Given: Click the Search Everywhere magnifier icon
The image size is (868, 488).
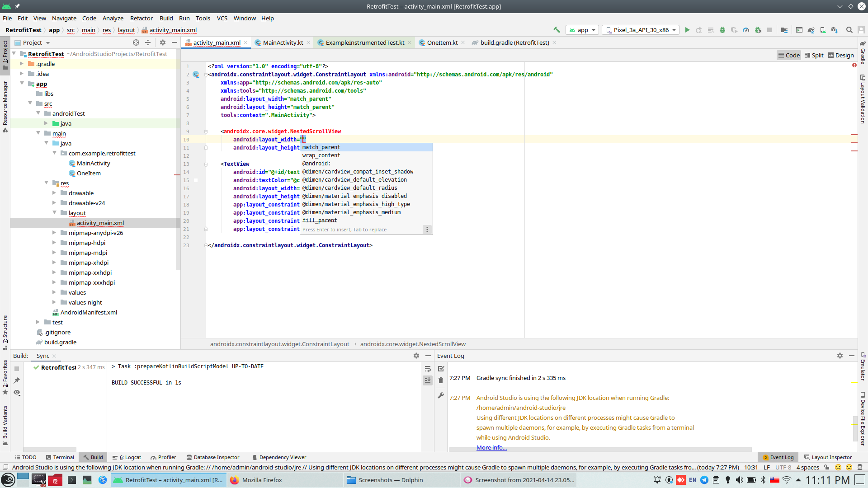Looking at the screenshot, I should (x=849, y=30).
